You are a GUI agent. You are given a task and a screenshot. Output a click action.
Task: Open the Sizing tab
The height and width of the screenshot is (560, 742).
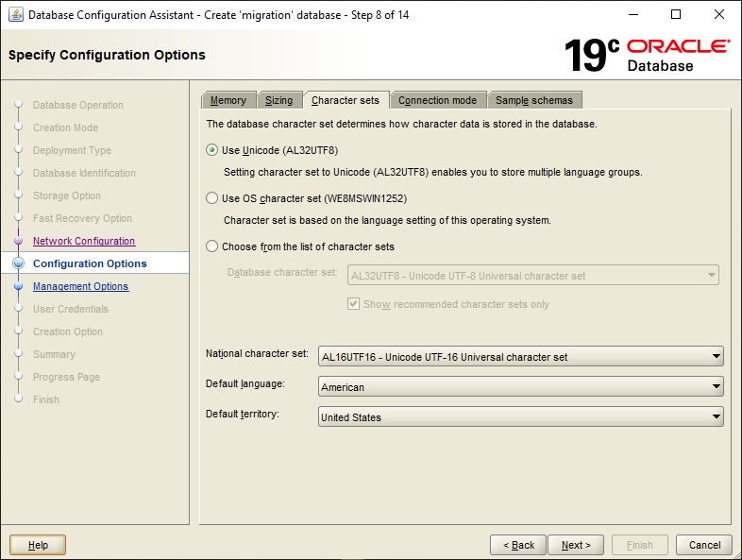[278, 100]
